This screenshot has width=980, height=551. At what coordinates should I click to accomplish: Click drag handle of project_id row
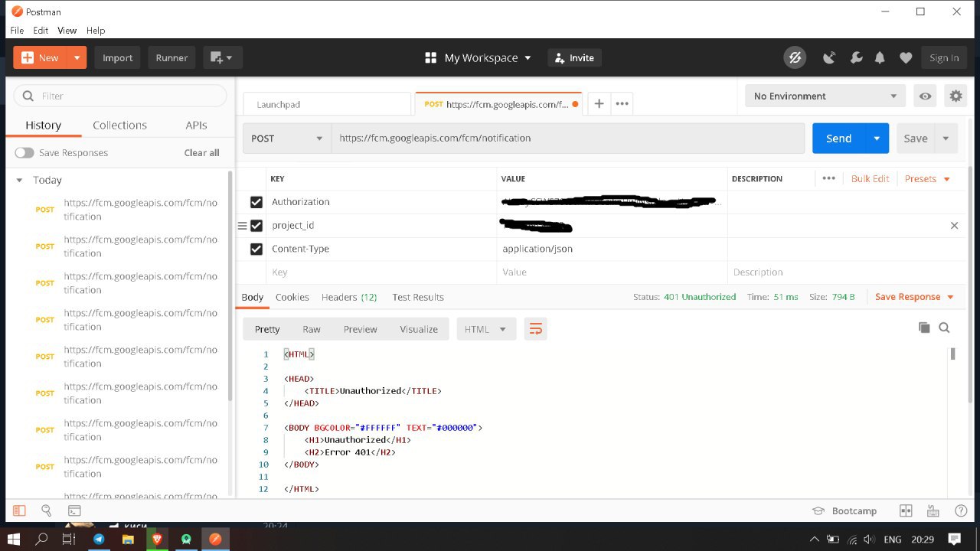(x=242, y=226)
